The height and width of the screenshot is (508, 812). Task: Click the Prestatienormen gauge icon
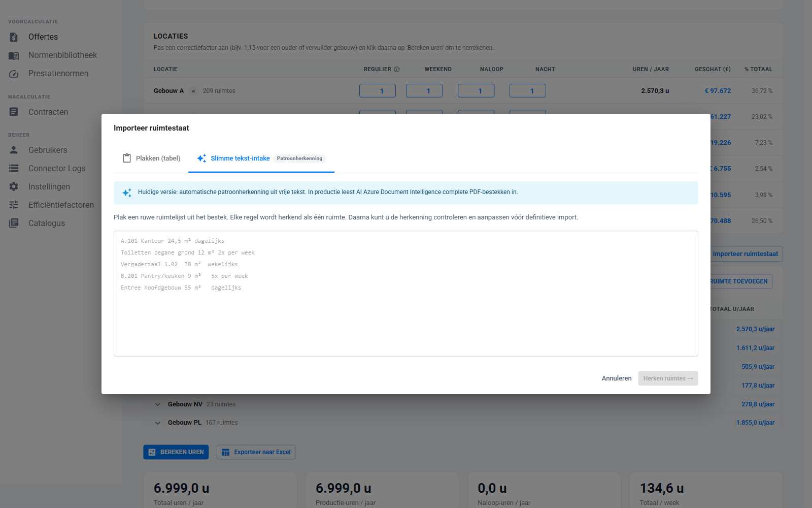14,74
